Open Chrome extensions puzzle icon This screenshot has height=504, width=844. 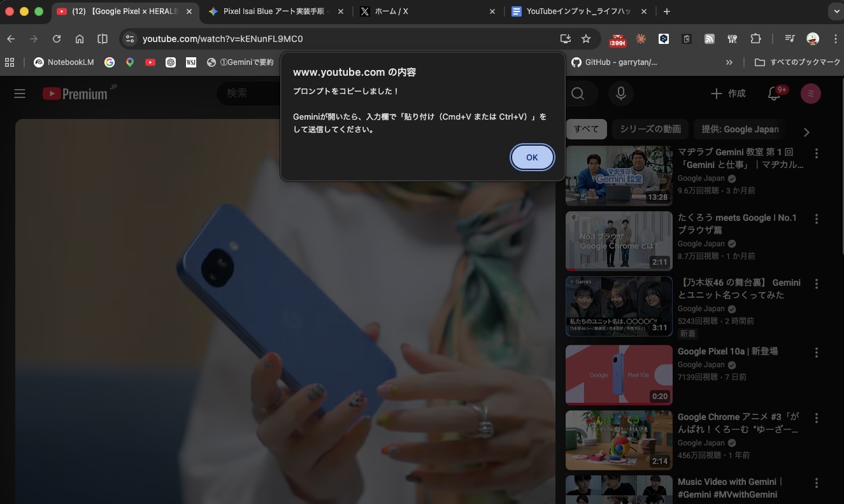point(755,39)
